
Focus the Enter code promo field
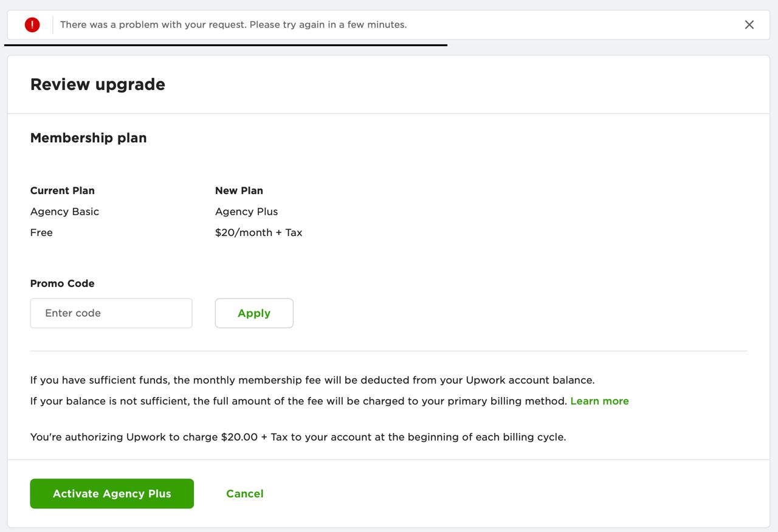111,313
